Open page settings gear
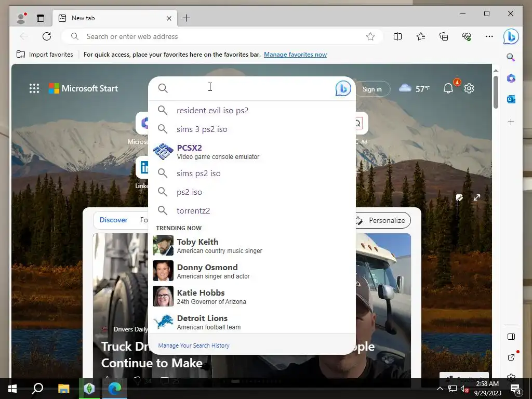Viewport: 532px width, 399px height. 469,88
